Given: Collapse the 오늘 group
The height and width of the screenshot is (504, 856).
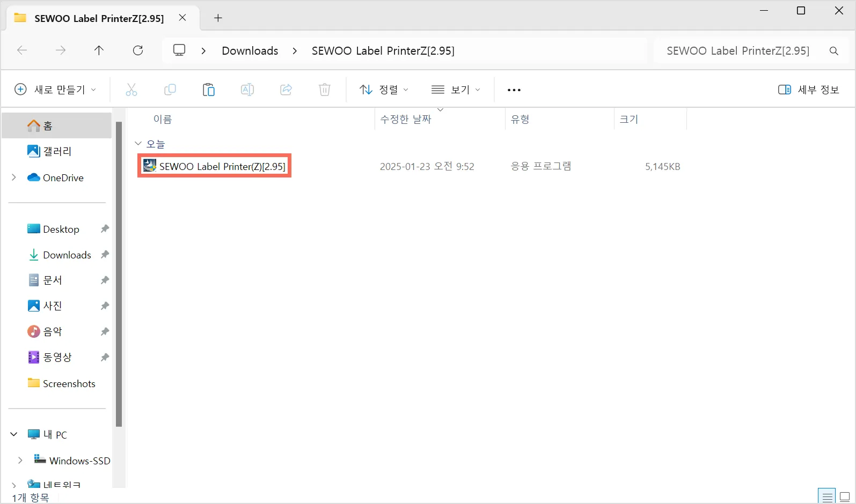Looking at the screenshot, I should tap(138, 144).
